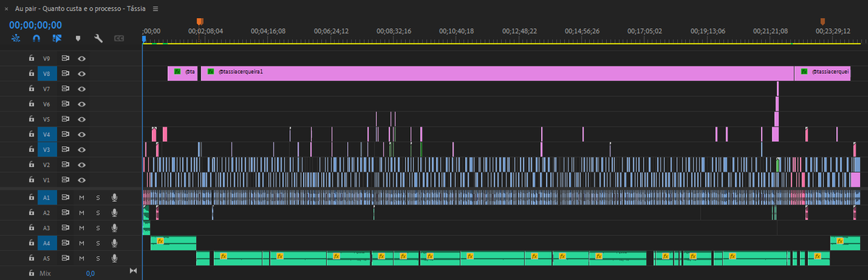Screen dimensions: 868x280
Task: Toggle sync lock on V9
Action: pos(65,59)
